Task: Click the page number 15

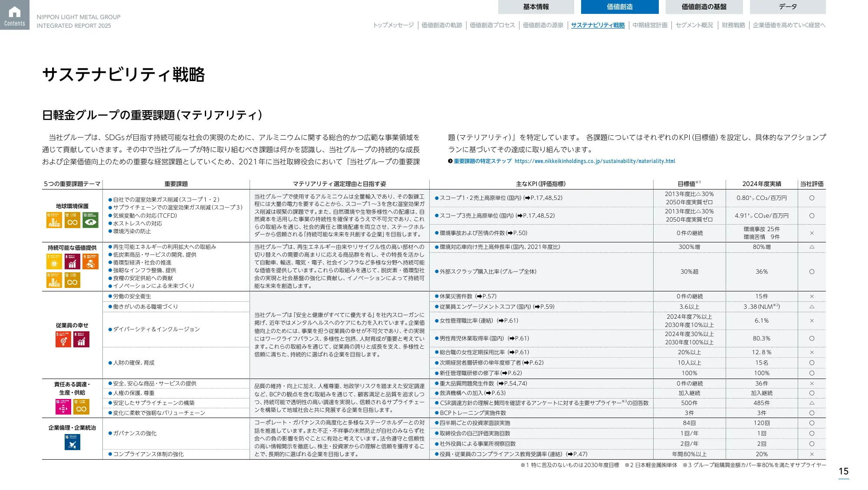Action: (843, 471)
